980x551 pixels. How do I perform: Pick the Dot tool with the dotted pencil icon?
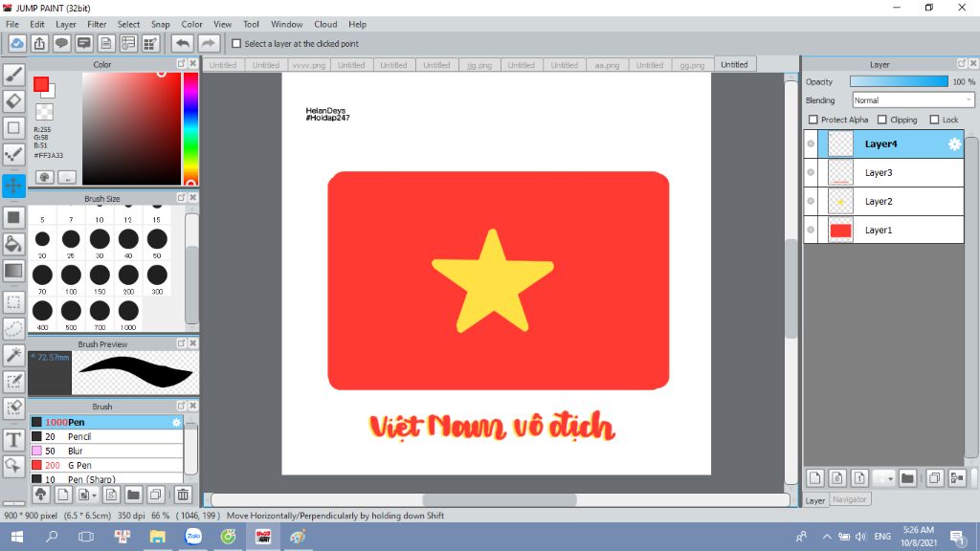13,154
